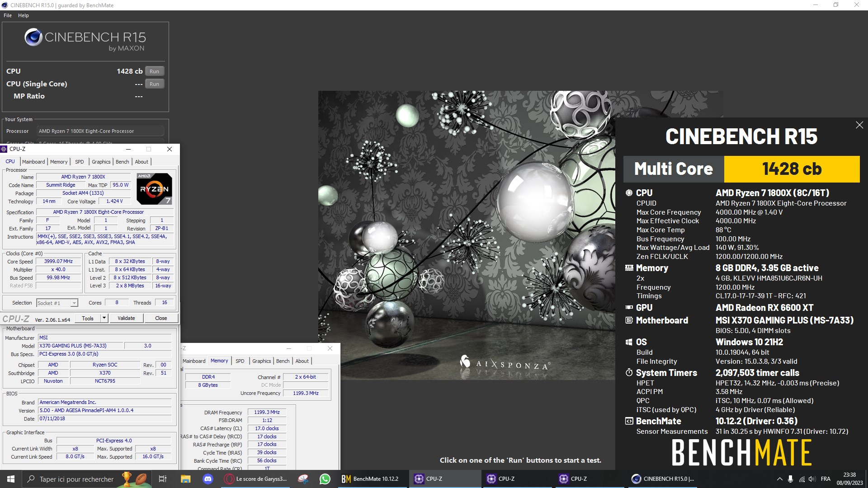Close the BenchMate result overlay with the X
Screen dimensions: 868x488
(859, 125)
